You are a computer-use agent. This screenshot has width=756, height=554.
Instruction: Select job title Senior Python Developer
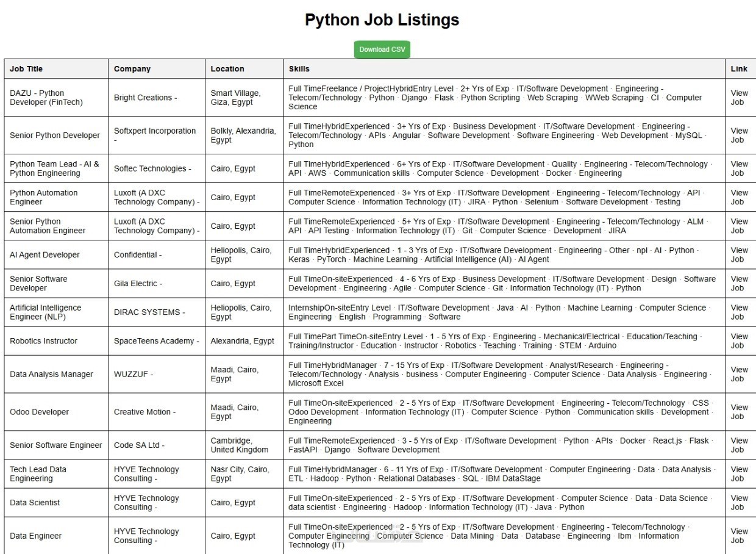tap(55, 135)
